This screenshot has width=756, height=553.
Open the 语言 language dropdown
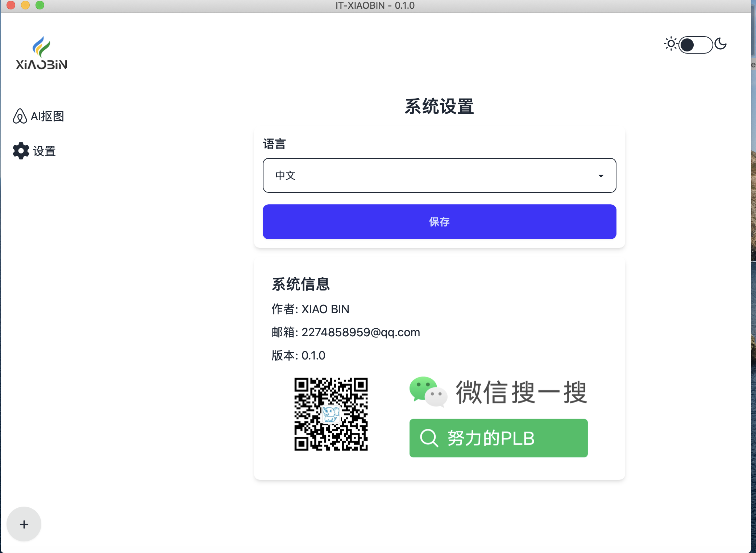(x=439, y=175)
